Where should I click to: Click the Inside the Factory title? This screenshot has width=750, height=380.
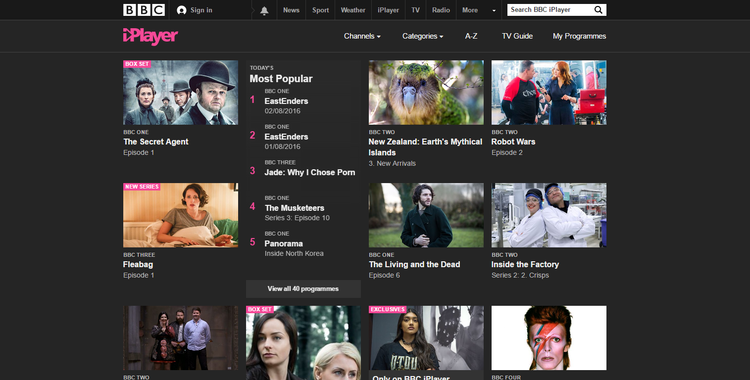pos(525,264)
